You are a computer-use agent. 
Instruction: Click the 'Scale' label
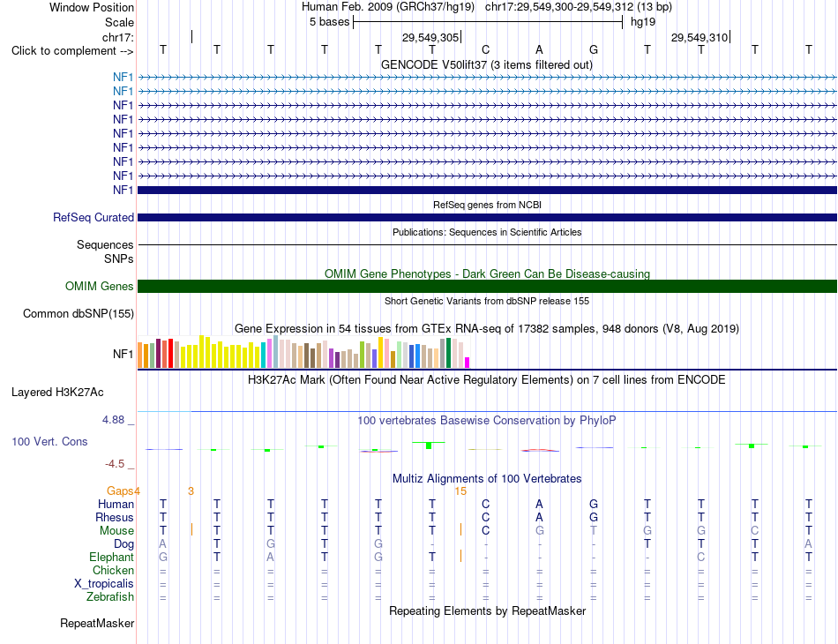(119, 22)
